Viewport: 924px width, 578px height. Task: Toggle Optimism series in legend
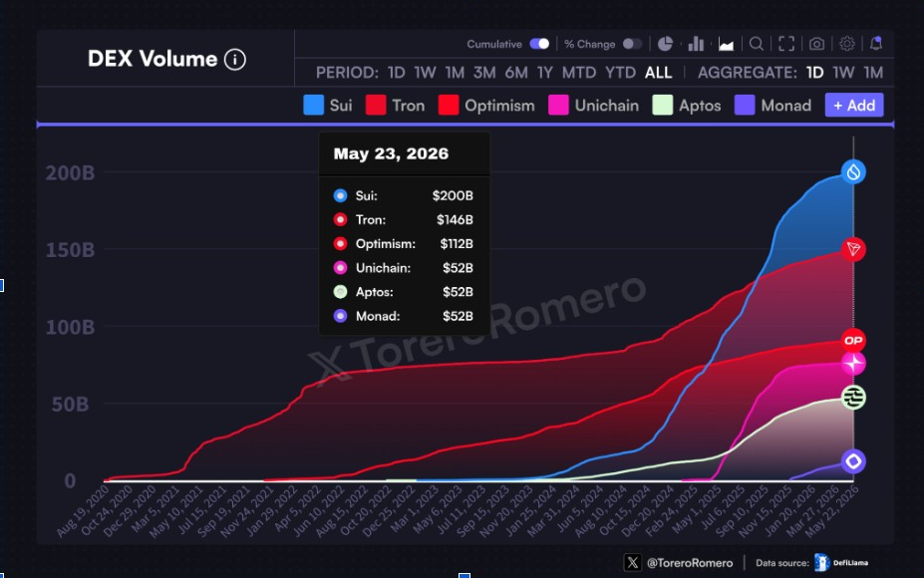486,106
